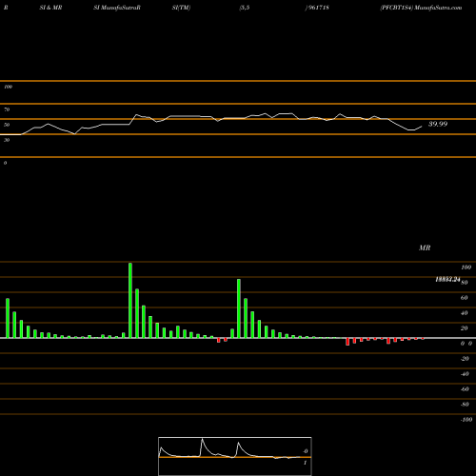Viewport: 476px width, 476px height.
Task: Click the second tallest green MR bar
Action: (239, 308)
